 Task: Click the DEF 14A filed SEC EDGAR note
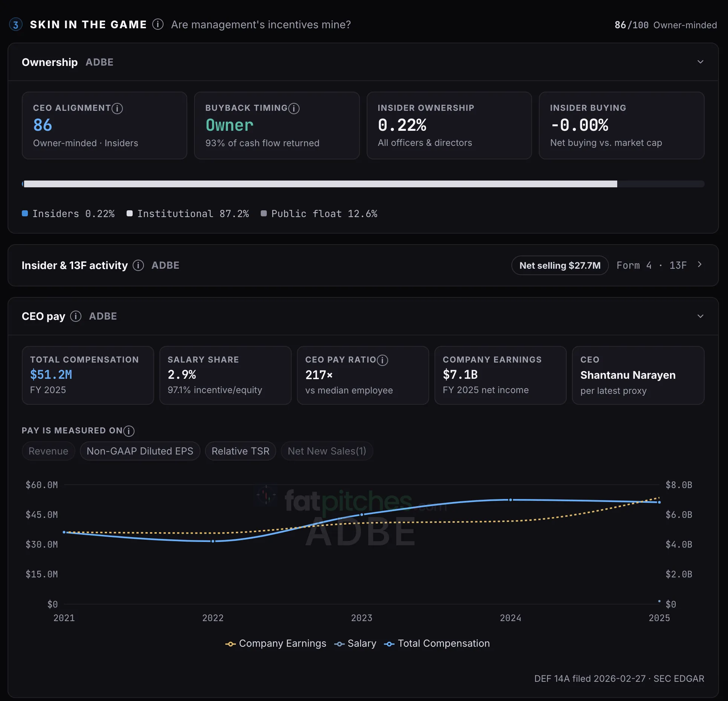619,679
